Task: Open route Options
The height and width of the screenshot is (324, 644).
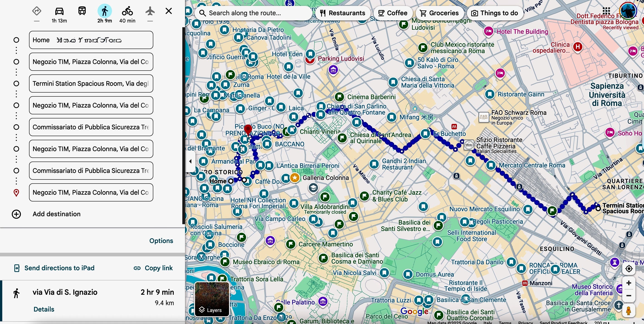Action: 161,241
